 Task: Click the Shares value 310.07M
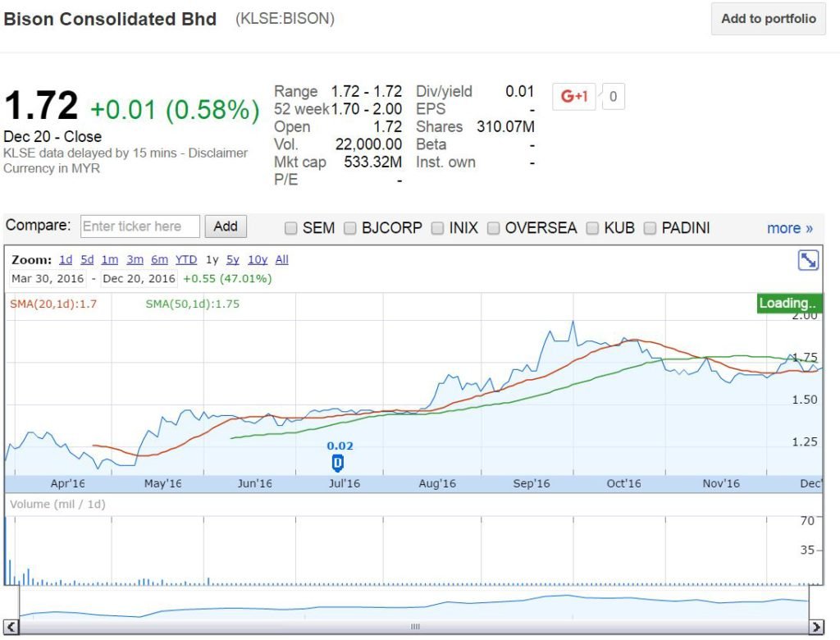pos(505,126)
